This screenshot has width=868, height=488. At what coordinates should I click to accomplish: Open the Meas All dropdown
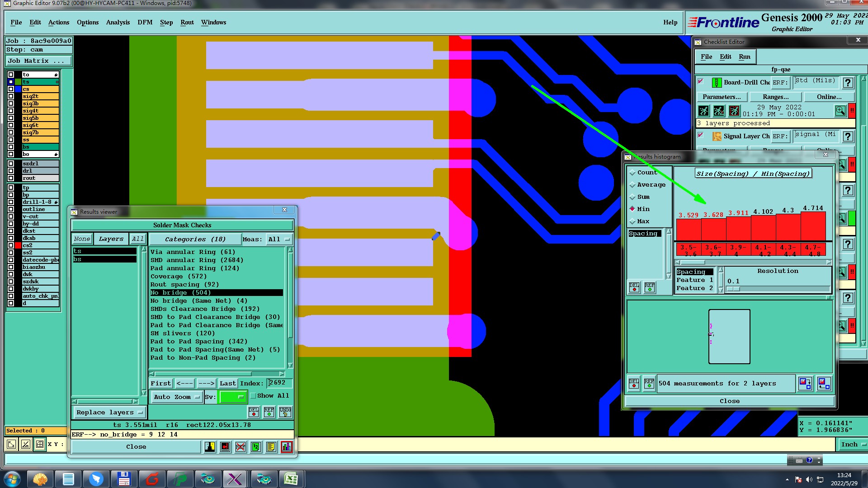pos(278,239)
